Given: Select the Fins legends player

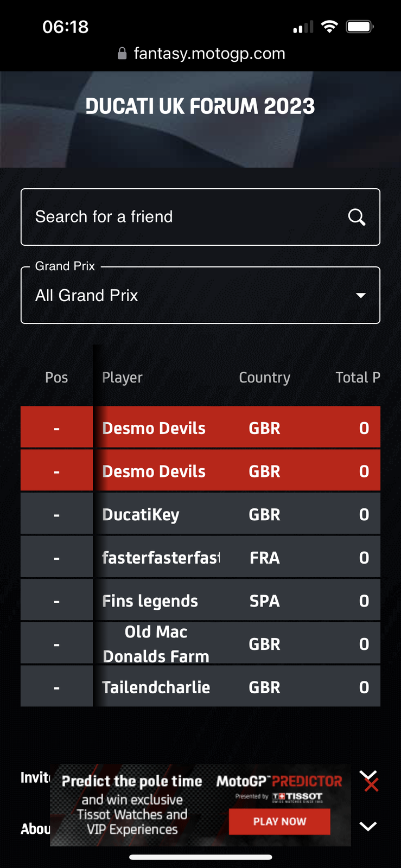Looking at the screenshot, I should click(200, 601).
